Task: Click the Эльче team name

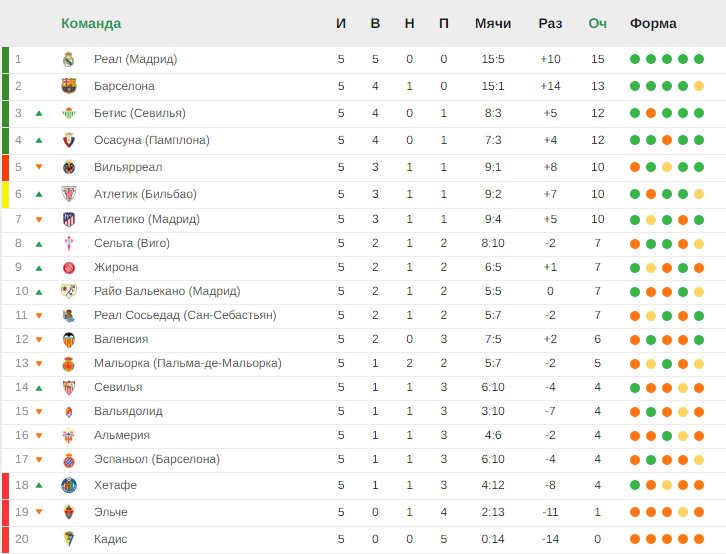Action: [x=110, y=512]
